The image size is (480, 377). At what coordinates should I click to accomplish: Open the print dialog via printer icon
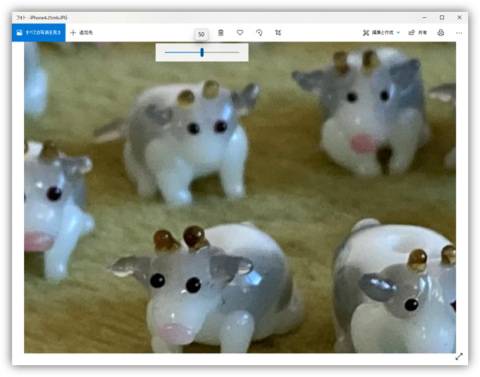point(441,33)
